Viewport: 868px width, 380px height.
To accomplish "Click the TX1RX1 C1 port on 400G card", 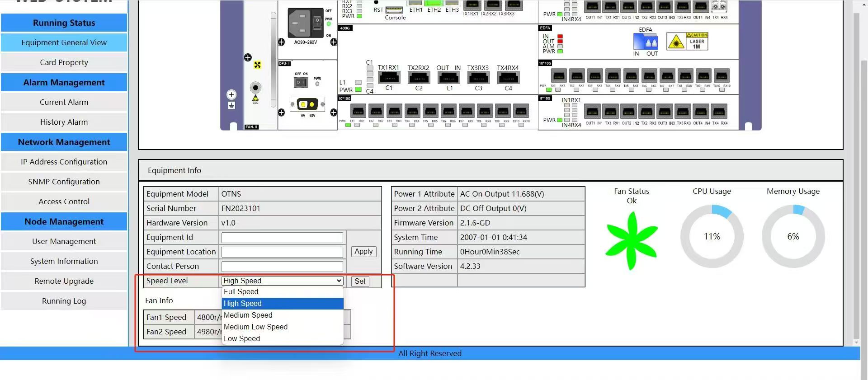I will [x=389, y=78].
